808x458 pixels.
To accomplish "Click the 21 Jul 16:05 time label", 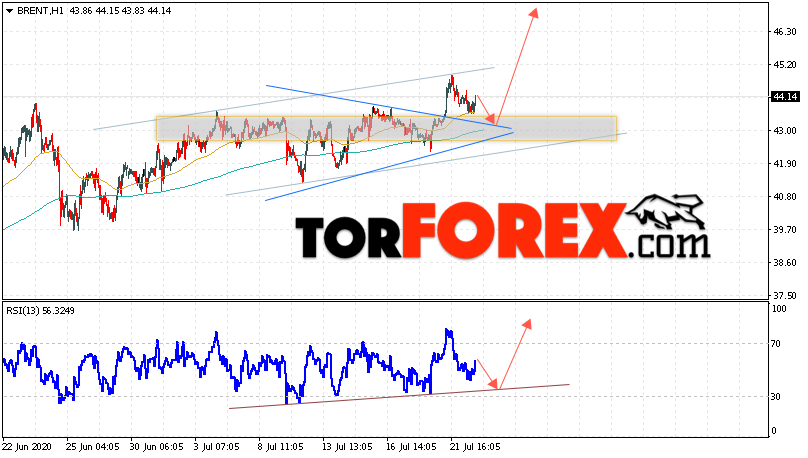I will coord(475,446).
